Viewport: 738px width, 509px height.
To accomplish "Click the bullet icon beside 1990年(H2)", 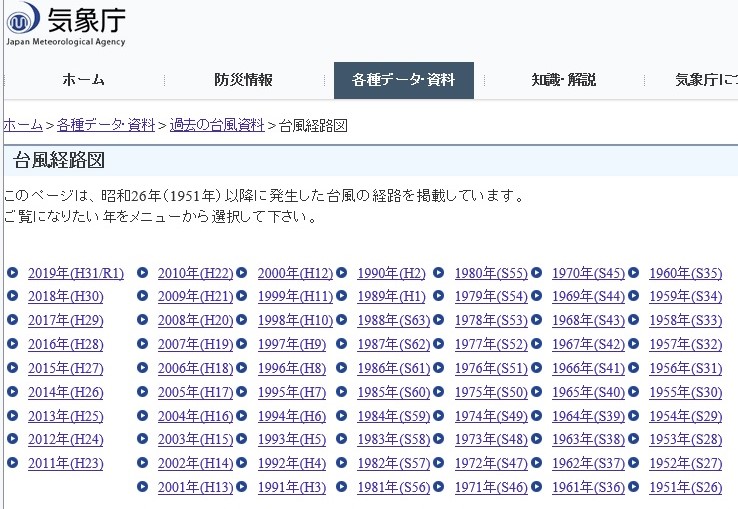I will 342,273.
